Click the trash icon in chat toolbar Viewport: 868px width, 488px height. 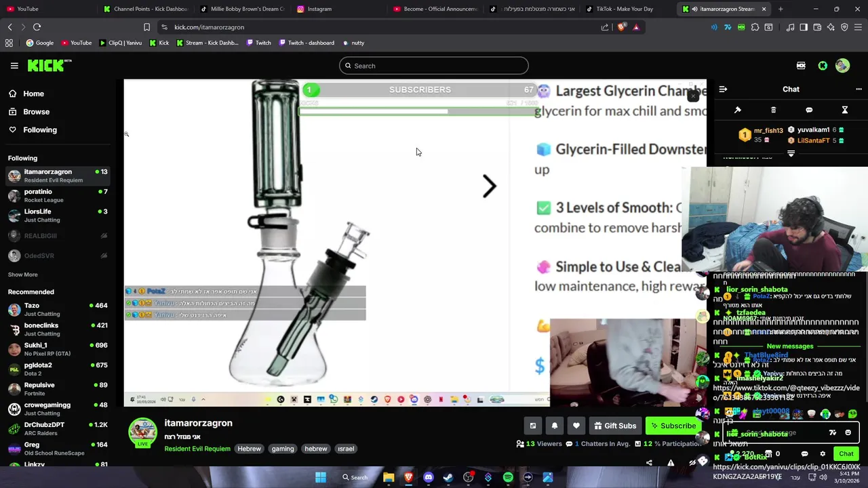click(x=773, y=110)
